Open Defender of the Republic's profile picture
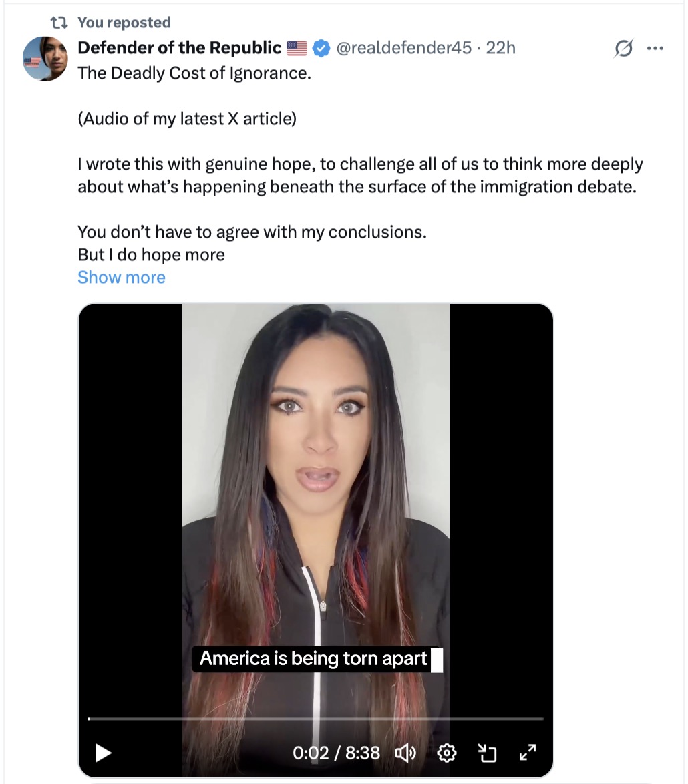 [x=45, y=59]
